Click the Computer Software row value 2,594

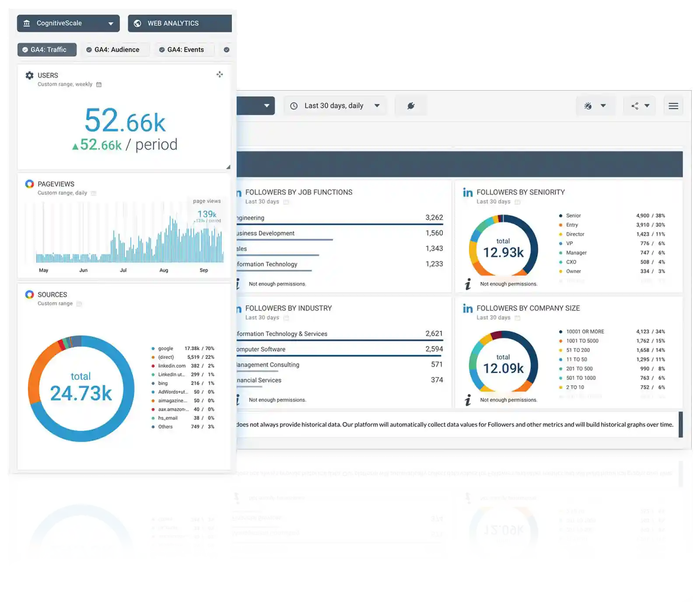click(x=434, y=349)
